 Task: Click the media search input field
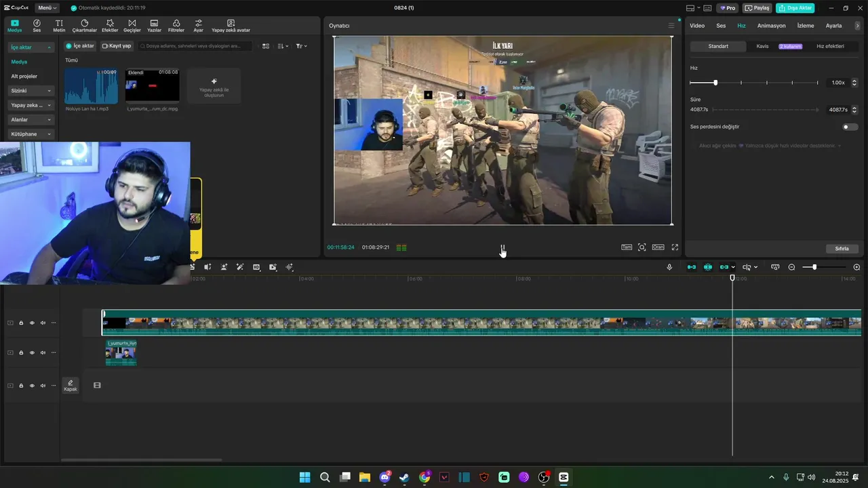click(x=195, y=46)
